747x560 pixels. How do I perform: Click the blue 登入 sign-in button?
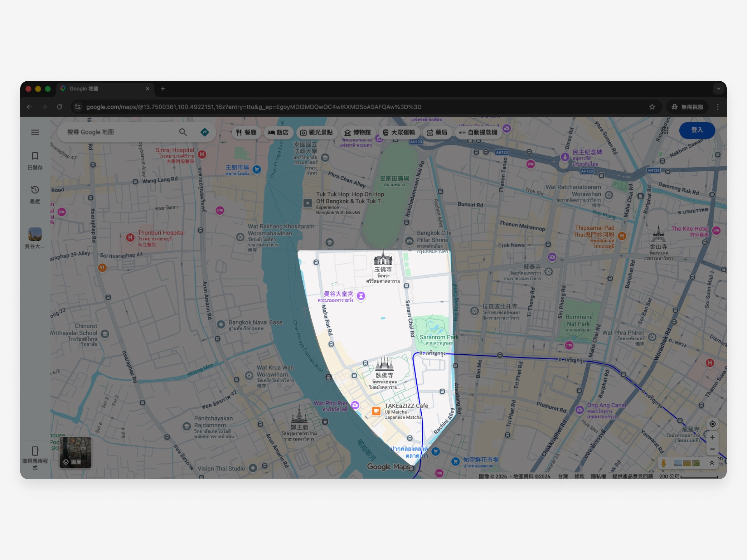(x=697, y=130)
